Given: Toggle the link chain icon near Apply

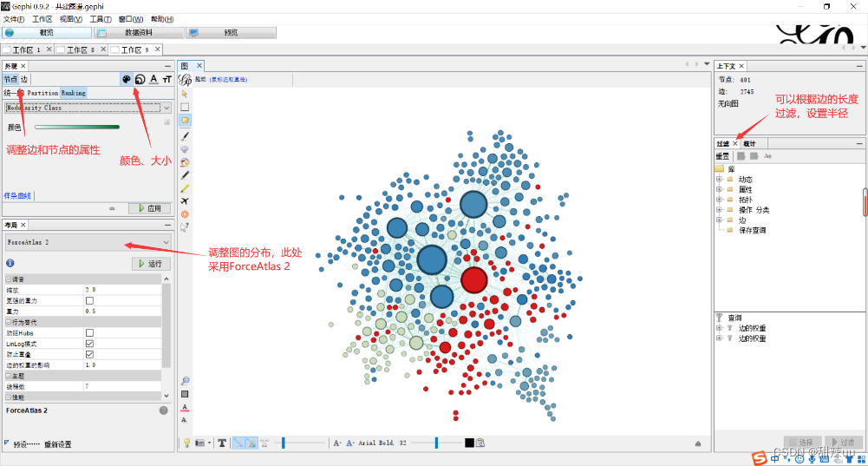Looking at the screenshot, I should pyautogui.click(x=112, y=208).
